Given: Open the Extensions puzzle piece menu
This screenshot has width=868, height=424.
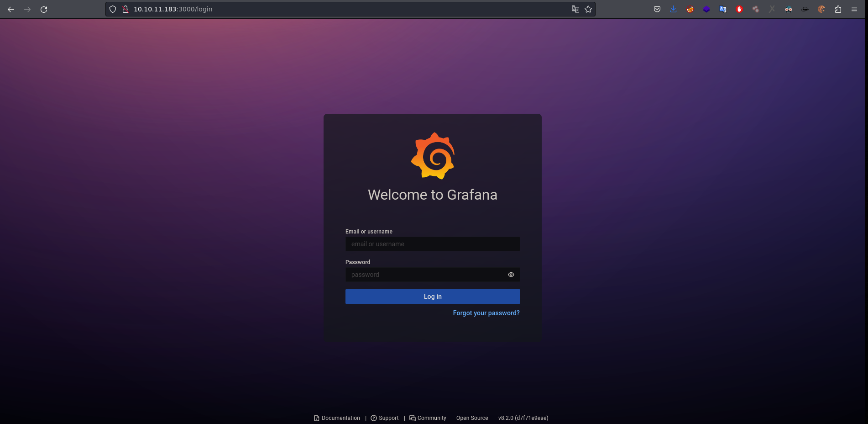Looking at the screenshot, I should pyautogui.click(x=838, y=9).
